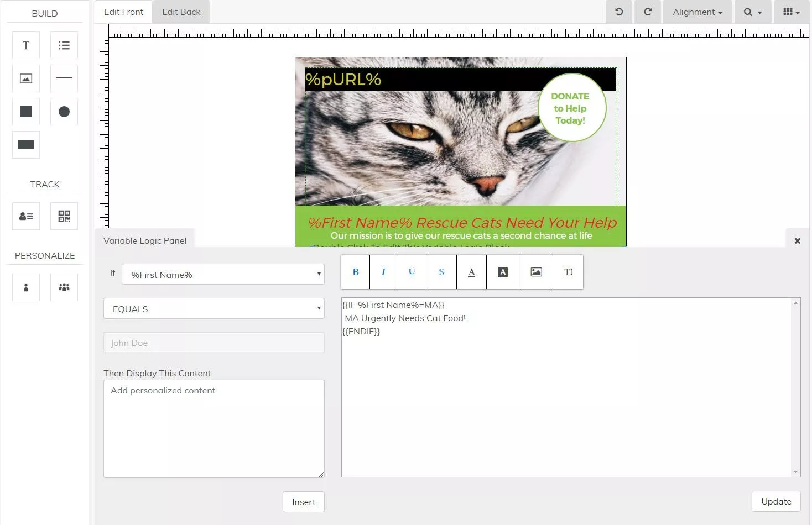Add a circle shape to the design
This screenshot has width=812, height=525.
(64, 111)
